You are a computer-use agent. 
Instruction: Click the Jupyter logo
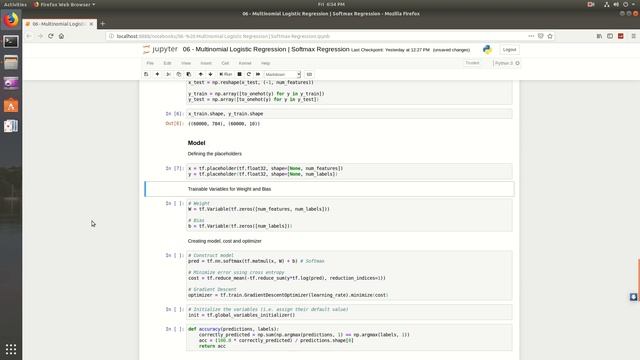click(x=160, y=49)
